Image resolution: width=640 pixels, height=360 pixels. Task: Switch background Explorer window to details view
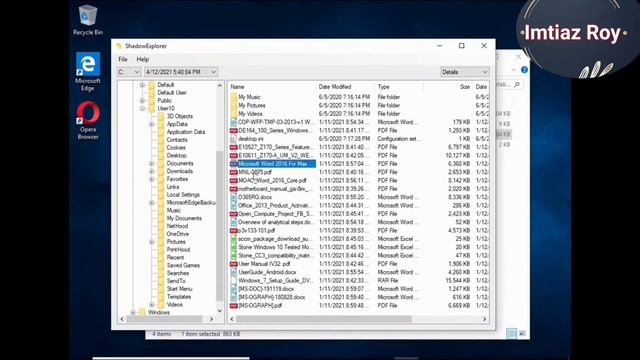(x=511, y=334)
